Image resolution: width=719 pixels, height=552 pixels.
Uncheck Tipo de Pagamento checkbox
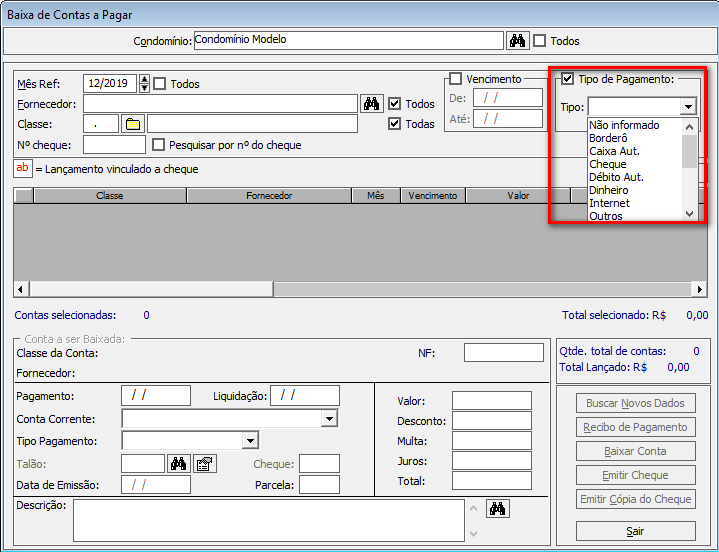pyautogui.click(x=568, y=79)
